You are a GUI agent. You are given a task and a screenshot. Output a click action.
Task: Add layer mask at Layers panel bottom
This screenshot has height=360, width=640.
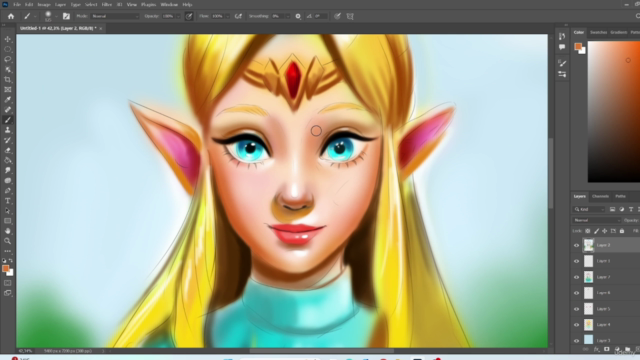pyautogui.click(x=607, y=350)
